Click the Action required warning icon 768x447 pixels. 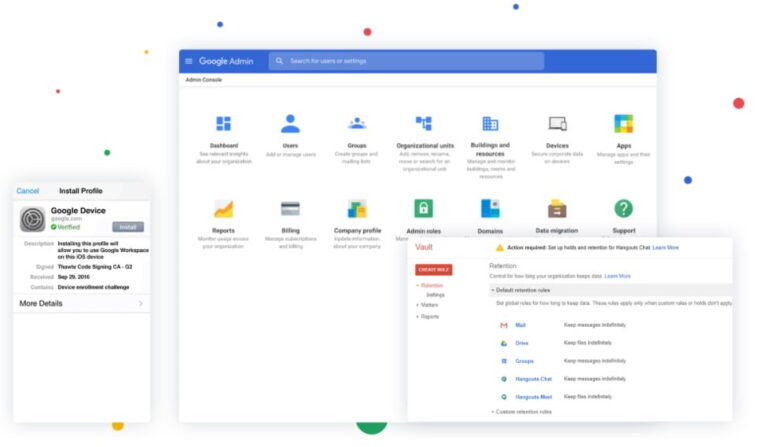pyautogui.click(x=500, y=248)
